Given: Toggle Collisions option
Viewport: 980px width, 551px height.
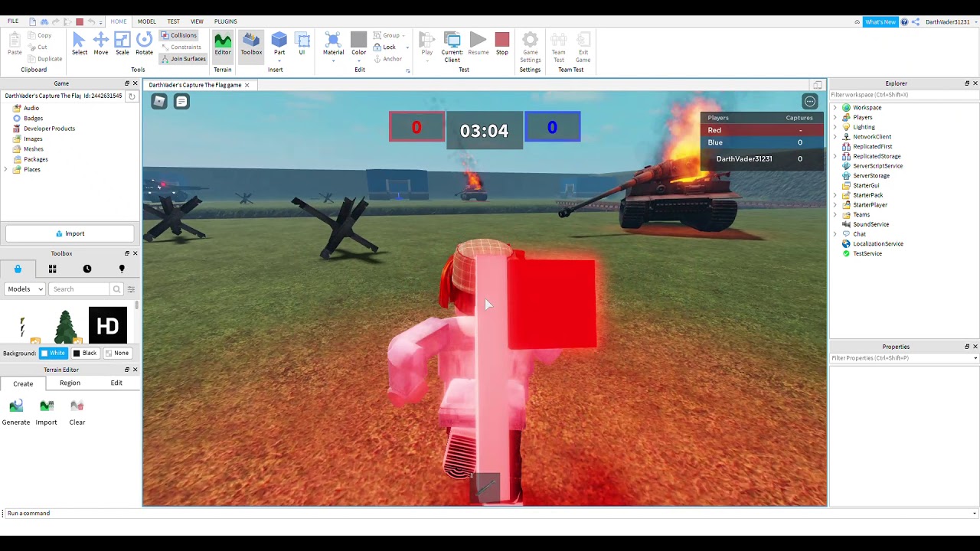Looking at the screenshot, I should [179, 35].
